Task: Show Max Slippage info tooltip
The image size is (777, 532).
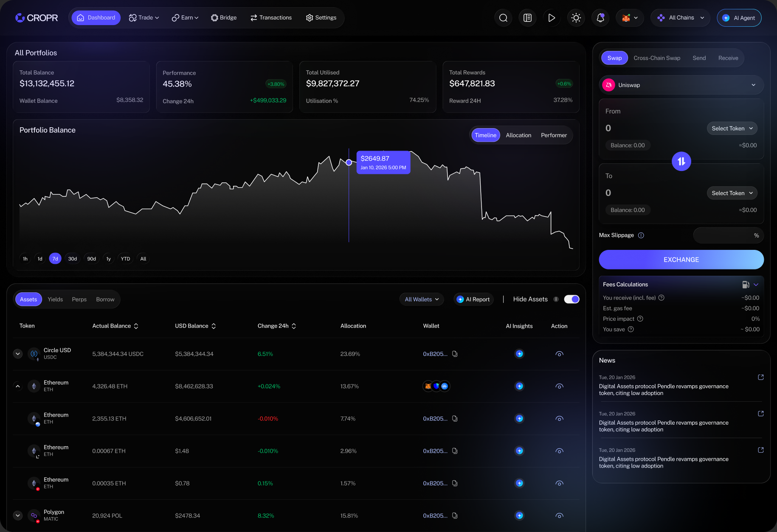Action: (x=641, y=235)
